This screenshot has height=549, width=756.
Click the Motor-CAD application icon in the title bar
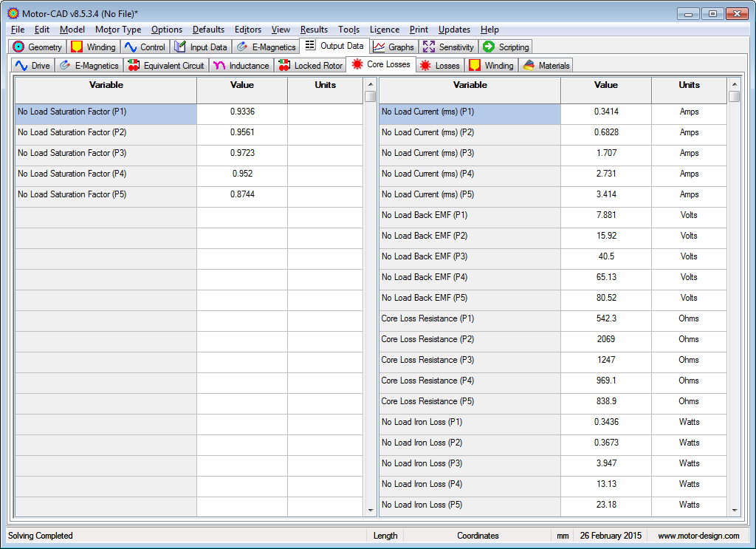[13, 13]
